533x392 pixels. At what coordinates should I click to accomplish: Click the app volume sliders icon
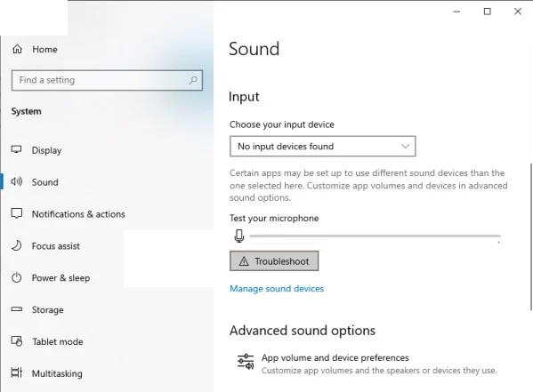pos(246,362)
